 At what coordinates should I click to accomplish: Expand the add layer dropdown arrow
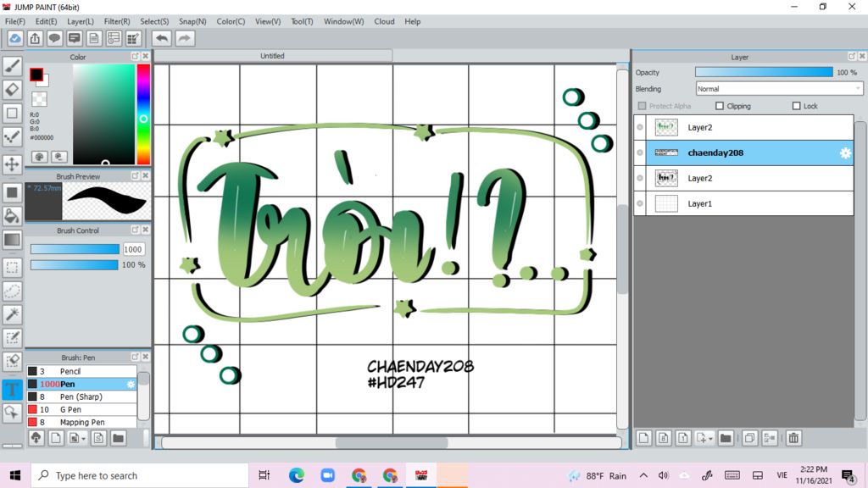[x=711, y=439]
